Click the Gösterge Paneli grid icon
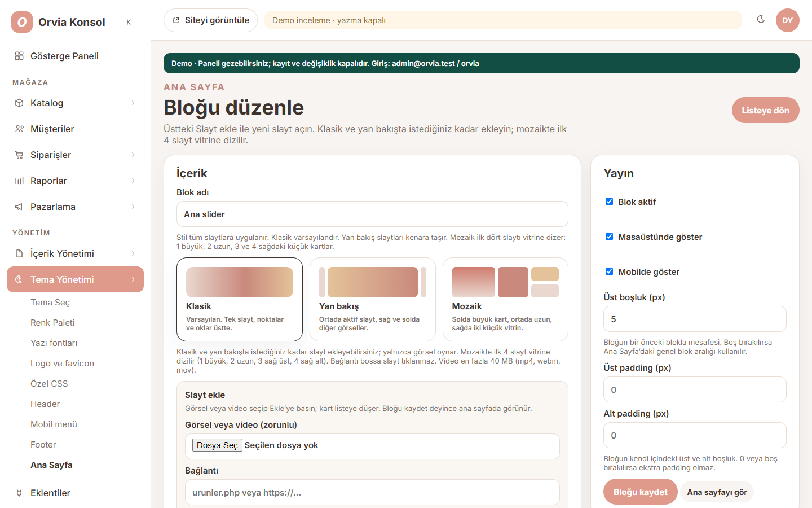The image size is (812, 508). tap(19, 56)
